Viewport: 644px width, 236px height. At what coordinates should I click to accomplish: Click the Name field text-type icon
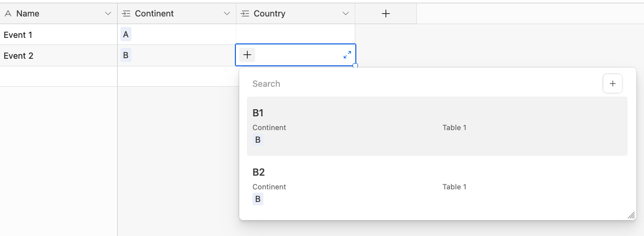pos(8,14)
